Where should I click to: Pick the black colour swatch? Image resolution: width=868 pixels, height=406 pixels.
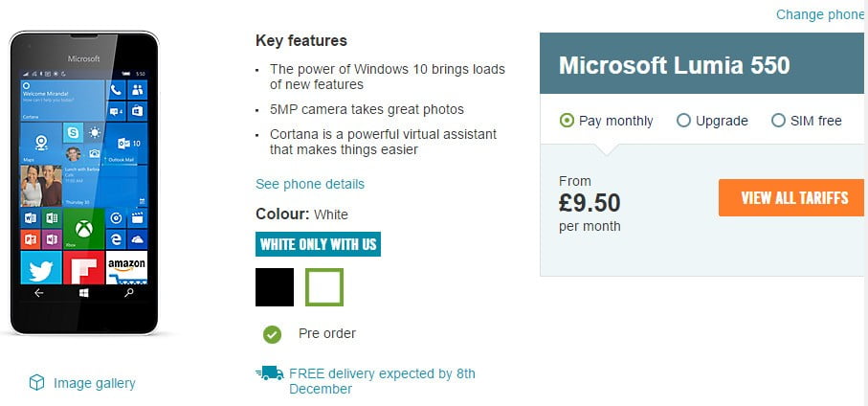point(275,287)
